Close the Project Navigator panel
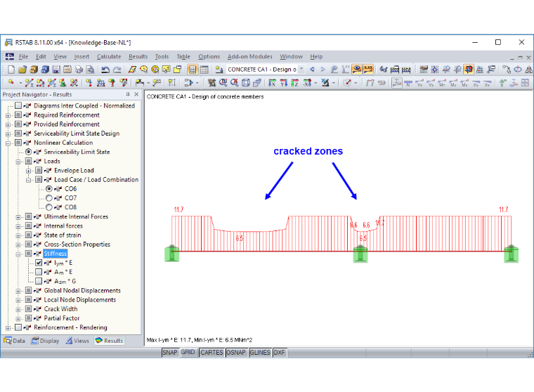 [x=136, y=94]
